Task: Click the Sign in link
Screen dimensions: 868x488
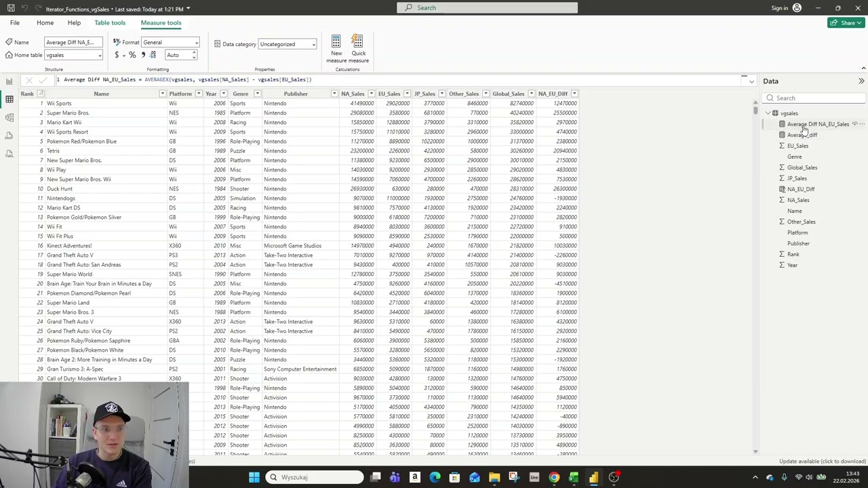Action: 780,8
